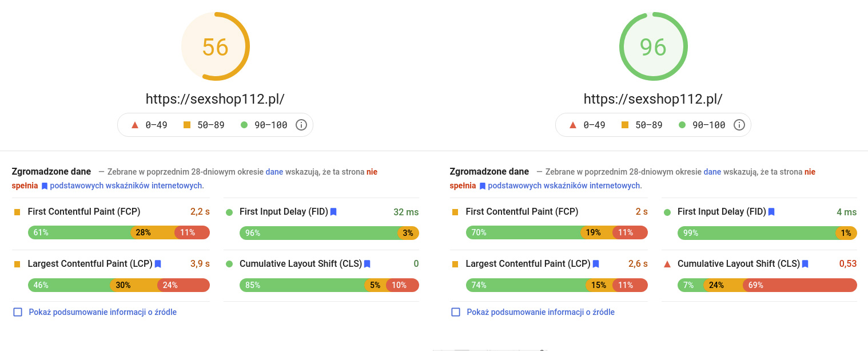Screen dimensions: 868x351
Task: Click the bookmark icon beside right Cumulative Layout Shift
Action: [805, 264]
